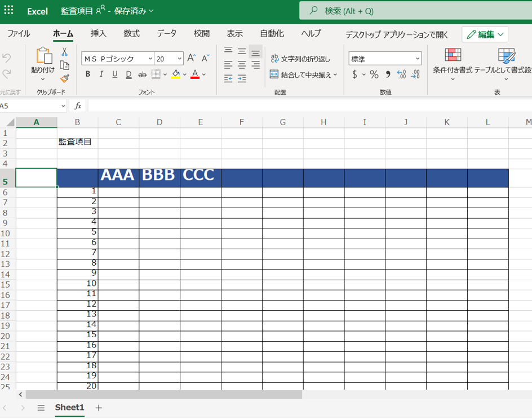The width and height of the screenshot is (532, 419).
Task: Switch to the 自動化 tab
Action: coord(272,34)
